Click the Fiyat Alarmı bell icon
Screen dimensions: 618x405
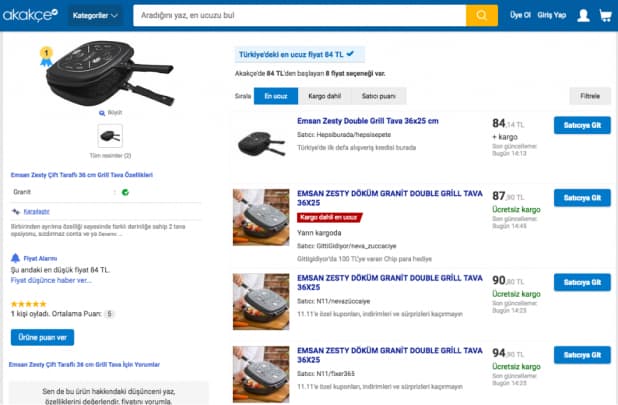pos(15,258)
